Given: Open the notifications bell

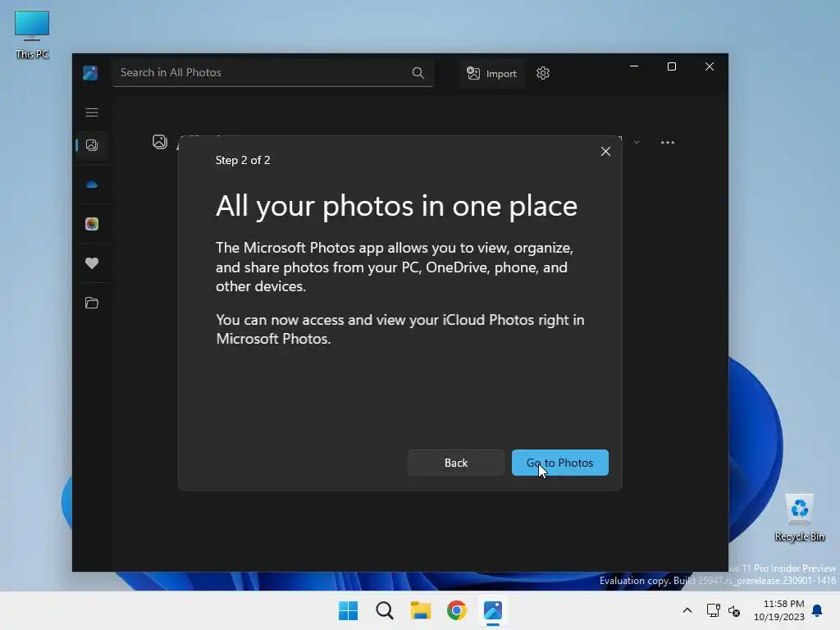Looking at the screenshot, I should [818, 610].
